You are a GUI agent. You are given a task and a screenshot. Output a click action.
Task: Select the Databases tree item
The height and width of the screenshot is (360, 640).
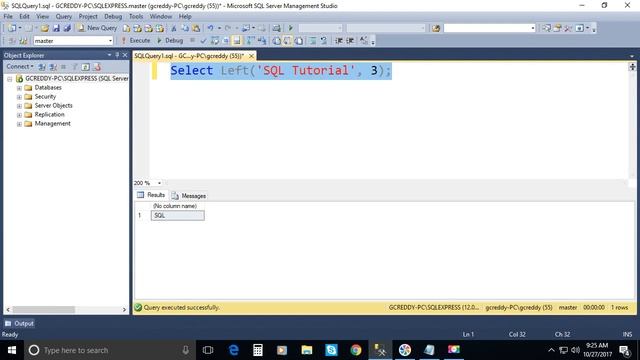pyautogui.click(x=48, y=87)
